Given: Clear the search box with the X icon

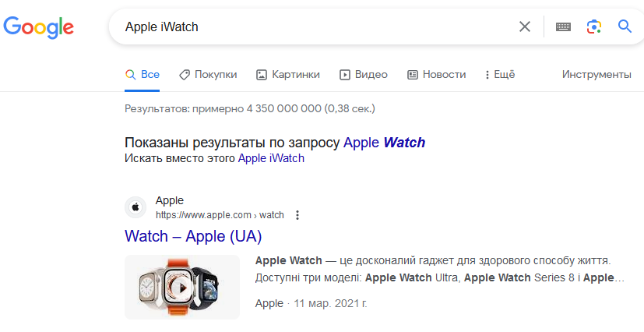Looking at the screenshot, I should click(x=525, y=26).
